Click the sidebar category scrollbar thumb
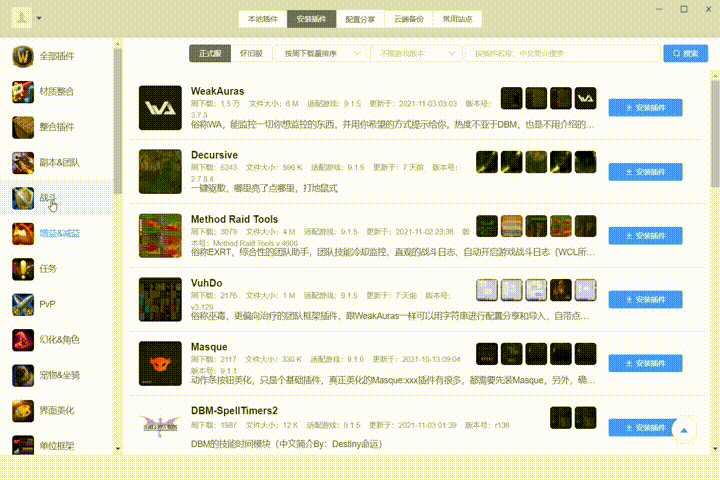The width and height of the screenshot is (720, 480). 118,120
